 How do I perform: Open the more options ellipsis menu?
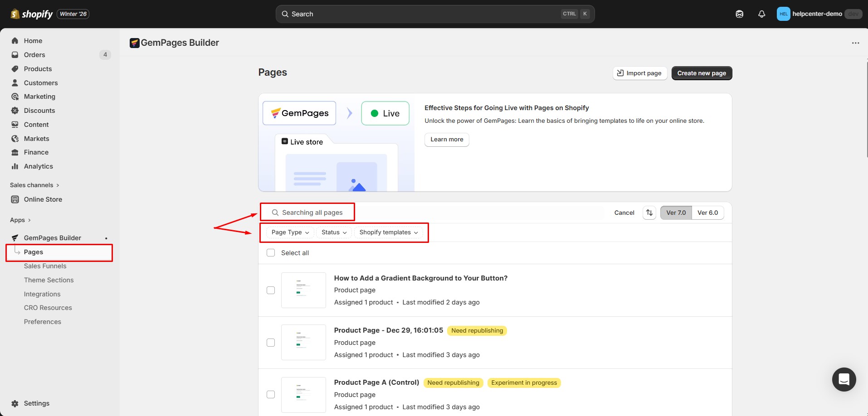pos(856,43)
